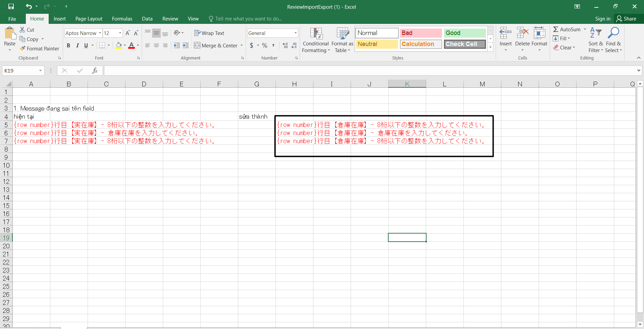Open Conditional Formatting menu
644x329 pixels.
click(316, 40)
